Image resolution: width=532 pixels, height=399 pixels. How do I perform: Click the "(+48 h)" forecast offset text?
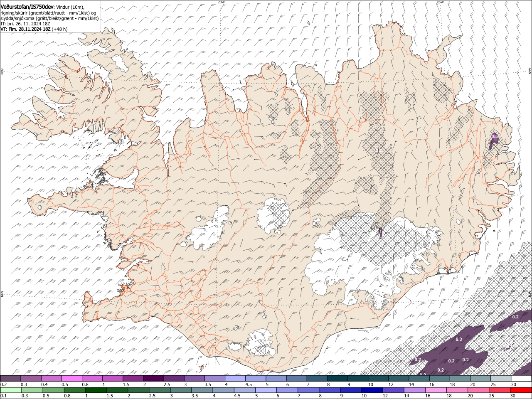(60, 29)
